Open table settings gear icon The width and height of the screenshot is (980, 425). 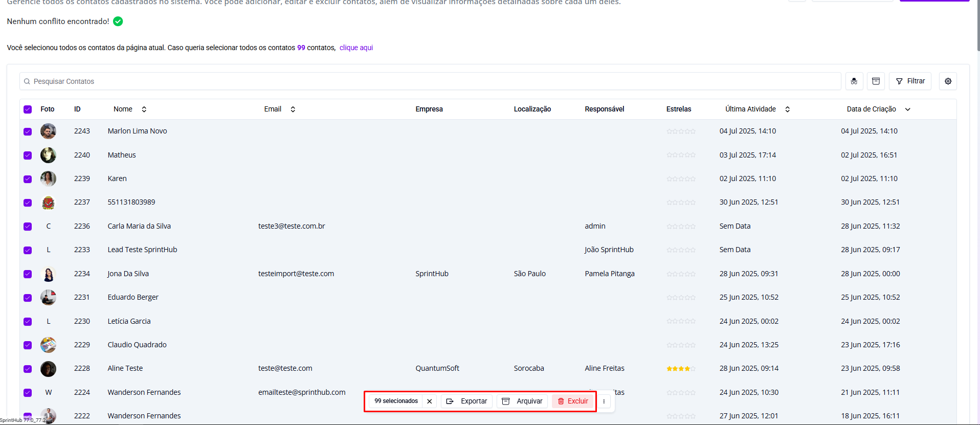tap(948, 81)
